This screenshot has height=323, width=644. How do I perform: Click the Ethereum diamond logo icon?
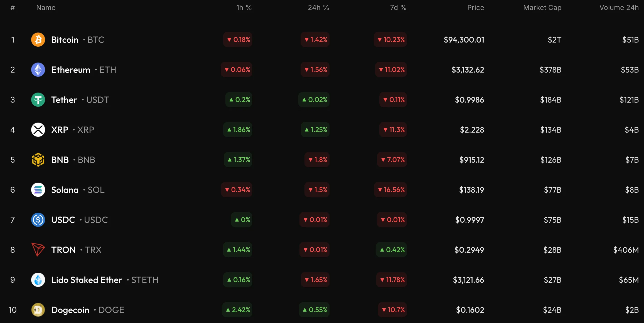38,70
